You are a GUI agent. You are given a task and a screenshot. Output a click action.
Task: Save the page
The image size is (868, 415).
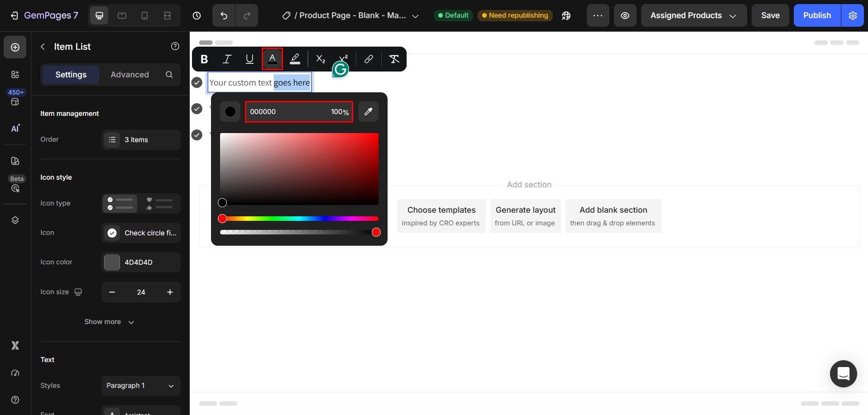pos(770,15)
